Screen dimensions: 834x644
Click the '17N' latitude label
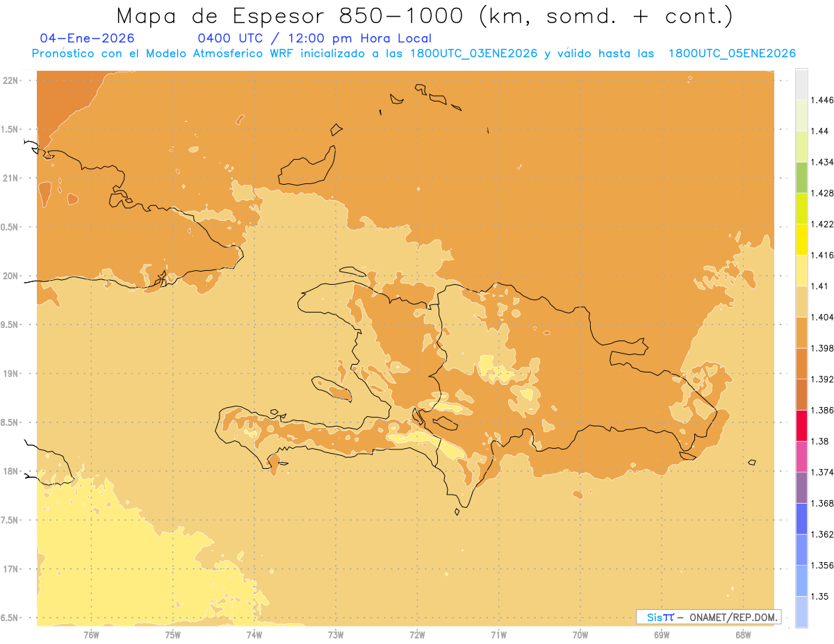tap(10, 569)
